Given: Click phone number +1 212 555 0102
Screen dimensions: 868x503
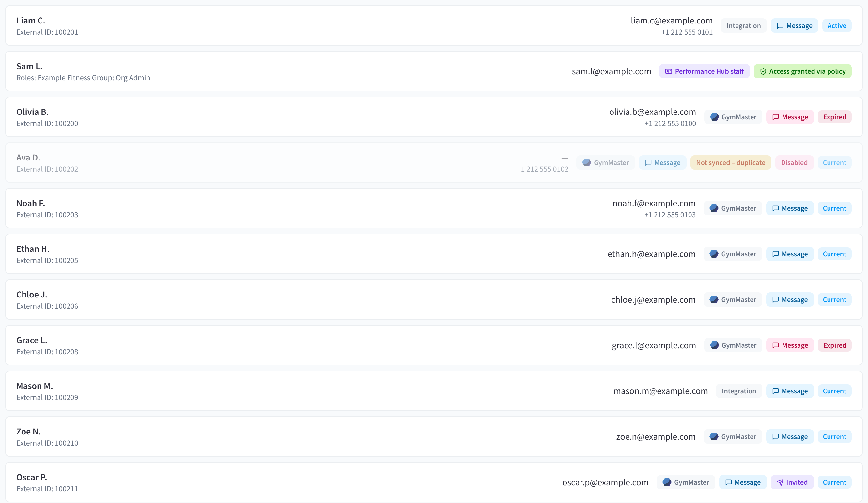Looking at the screenshot, I should coord(542,169).
